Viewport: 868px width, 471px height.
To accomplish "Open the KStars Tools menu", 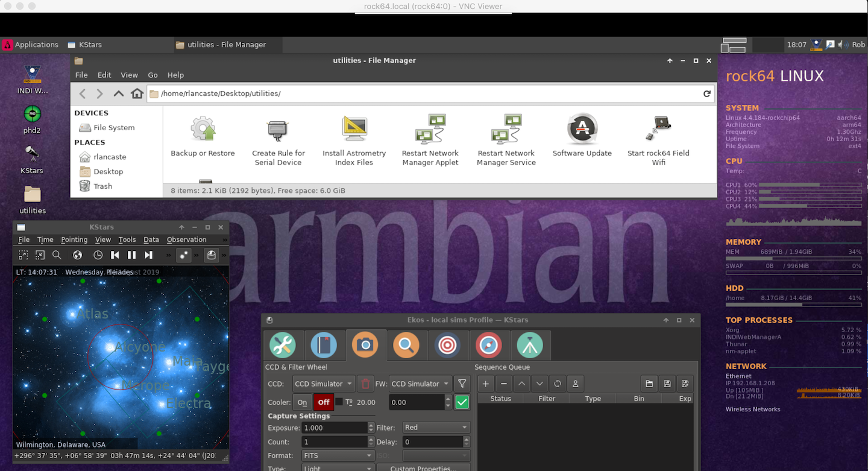I will coord(127,239).
